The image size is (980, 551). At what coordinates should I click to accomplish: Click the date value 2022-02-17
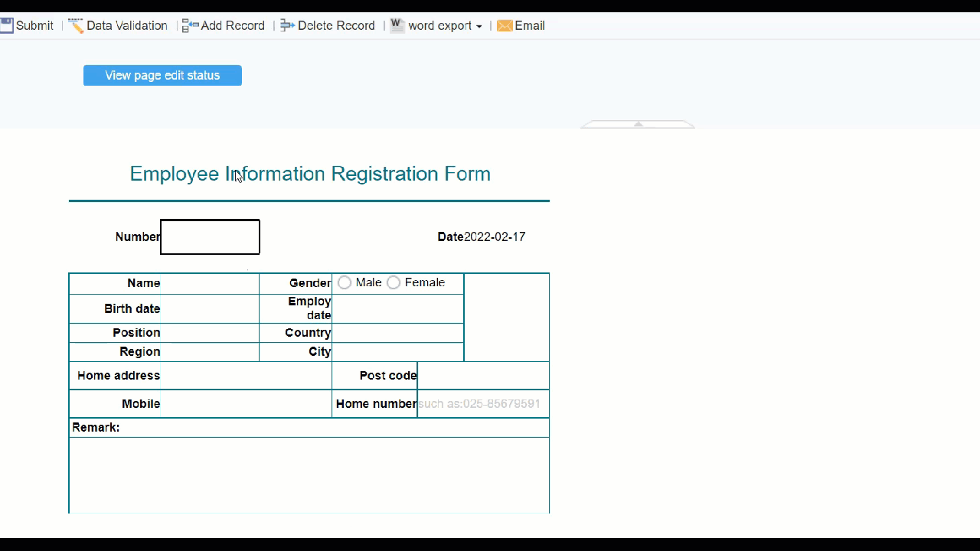(495, 236)
